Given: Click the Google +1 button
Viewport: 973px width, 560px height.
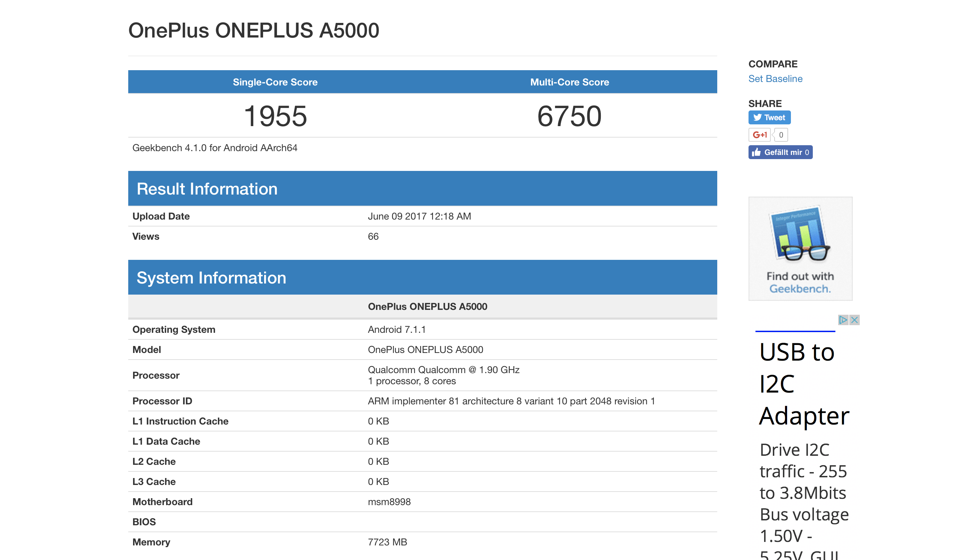Looking at the screenshot, I should [759, 135].
